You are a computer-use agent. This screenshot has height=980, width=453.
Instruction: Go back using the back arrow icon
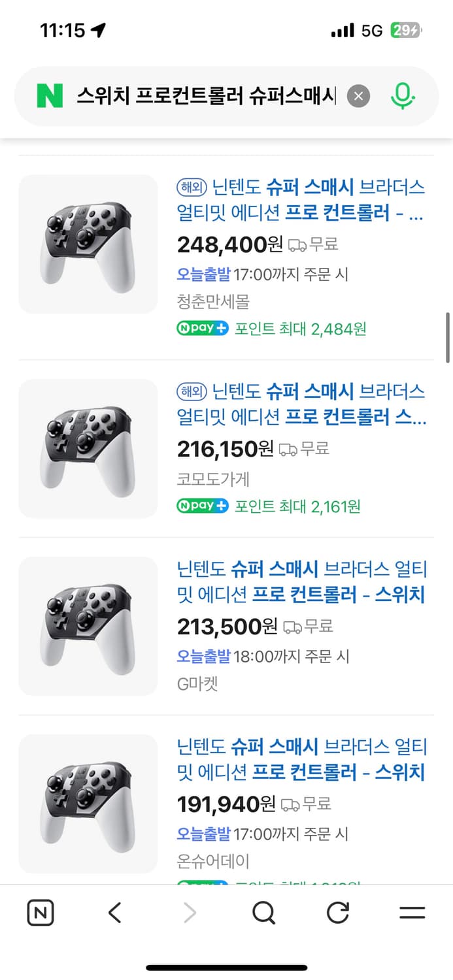(x=114, y=912)
